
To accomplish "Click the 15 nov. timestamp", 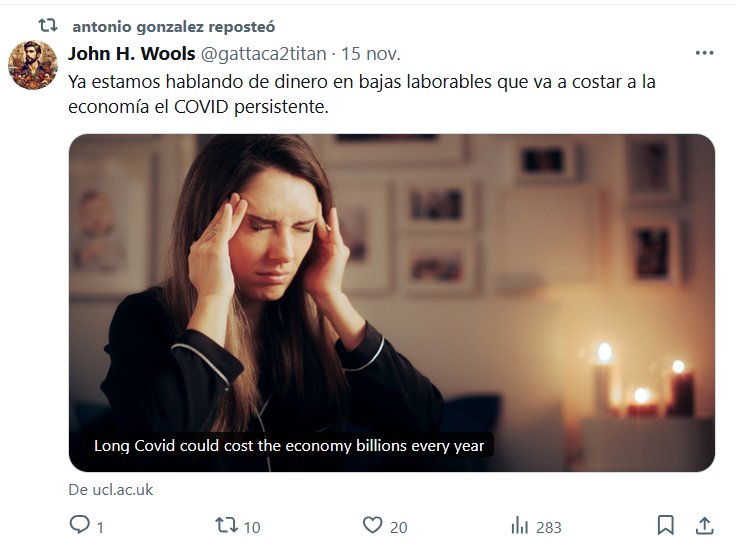I will point(370,54).
